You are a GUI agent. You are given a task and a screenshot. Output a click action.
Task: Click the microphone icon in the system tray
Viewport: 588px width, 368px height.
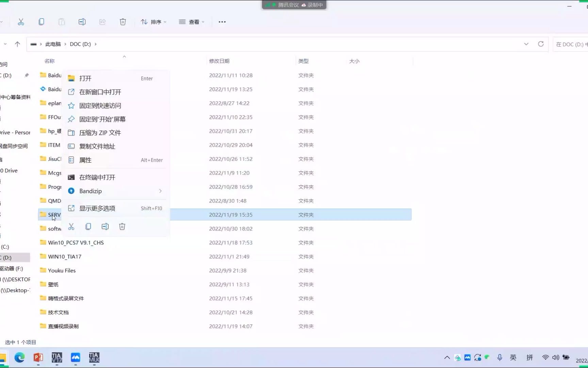point(500,357)
